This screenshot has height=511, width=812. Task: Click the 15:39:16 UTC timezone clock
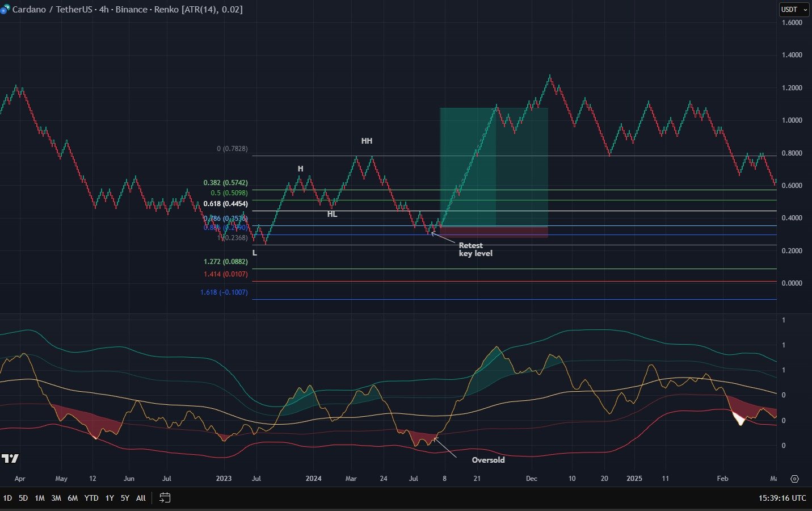pos(781,498)
